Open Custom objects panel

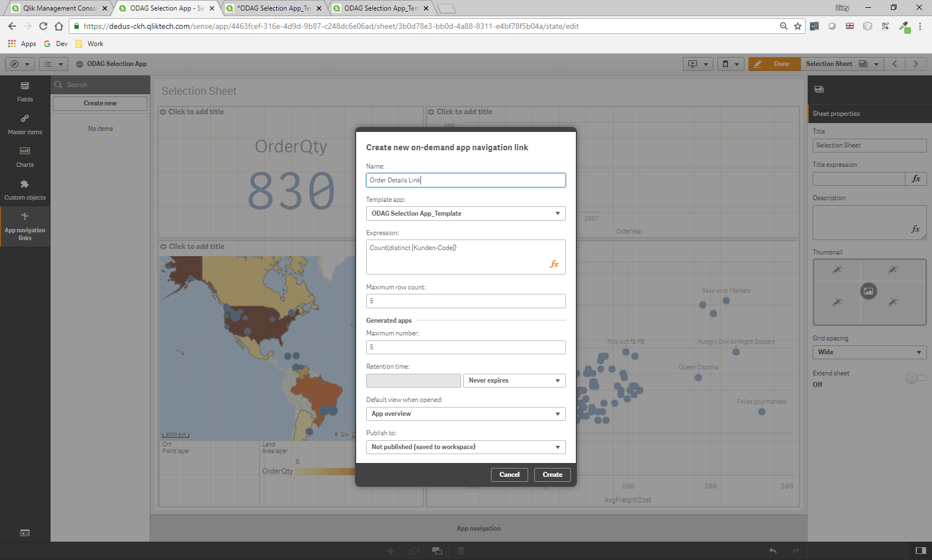coord(25,190)
